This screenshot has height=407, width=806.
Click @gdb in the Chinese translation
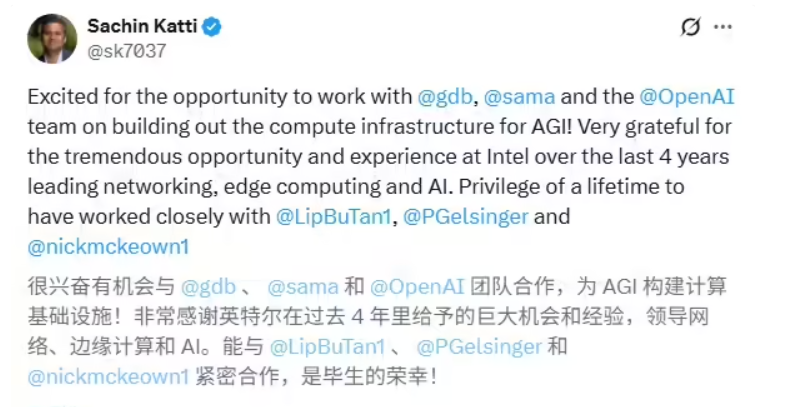click(209, 286)
